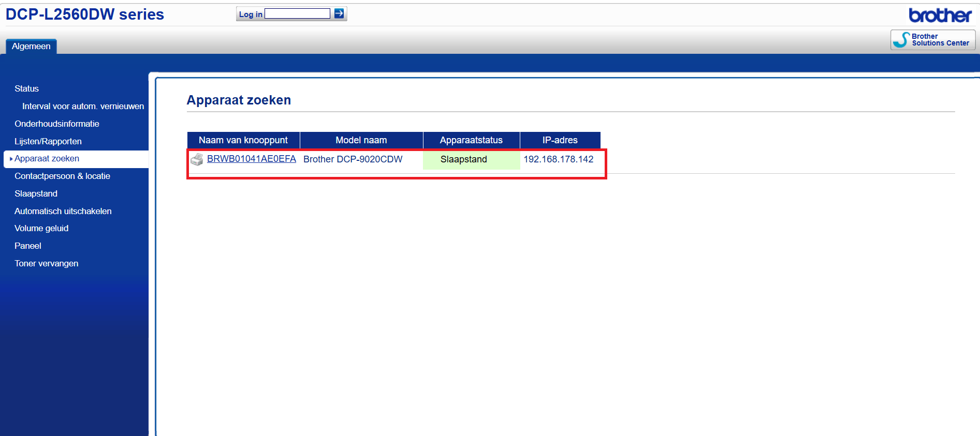The height and width of the screenshot is (436, 980).
Task: Select the Brother DCP-9020CDW model cell
Action: point(353,159)
